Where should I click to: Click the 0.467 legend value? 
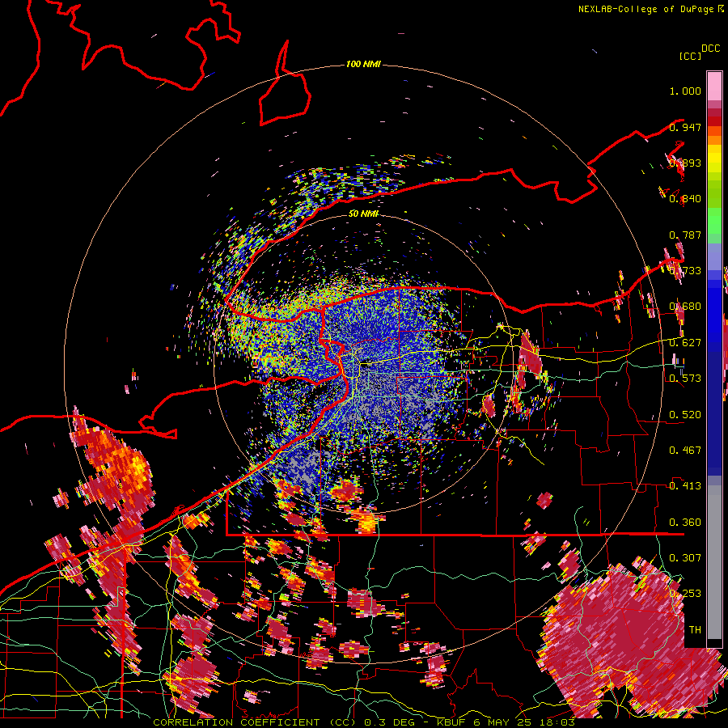(x=685, y=450)
